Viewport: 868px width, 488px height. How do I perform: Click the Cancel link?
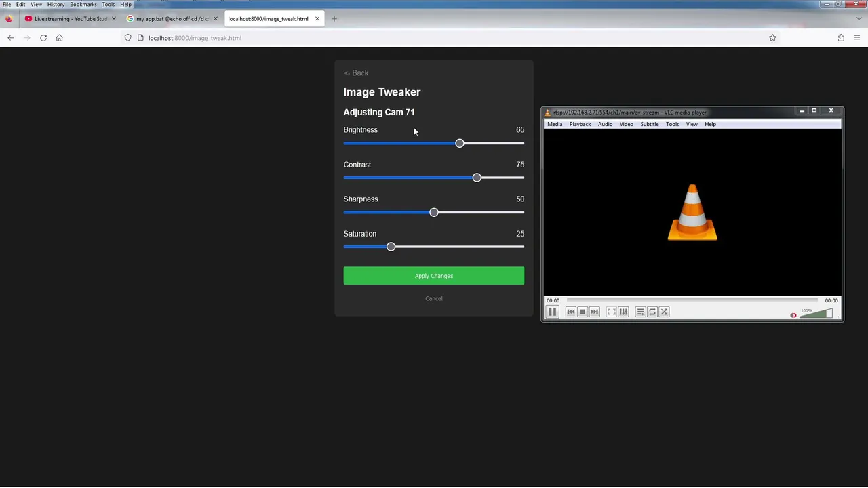(434, 298)
